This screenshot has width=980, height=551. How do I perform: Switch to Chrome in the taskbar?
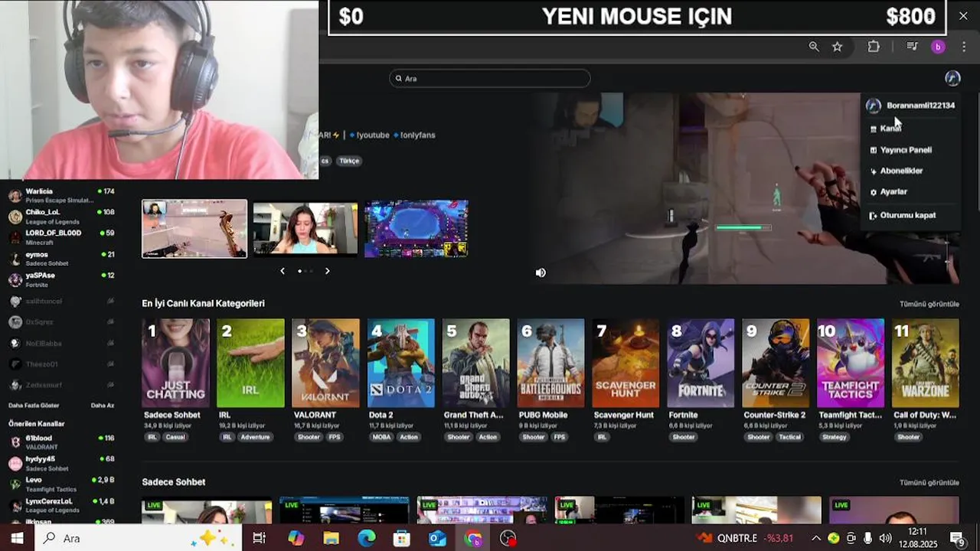[x=473, y=538]
